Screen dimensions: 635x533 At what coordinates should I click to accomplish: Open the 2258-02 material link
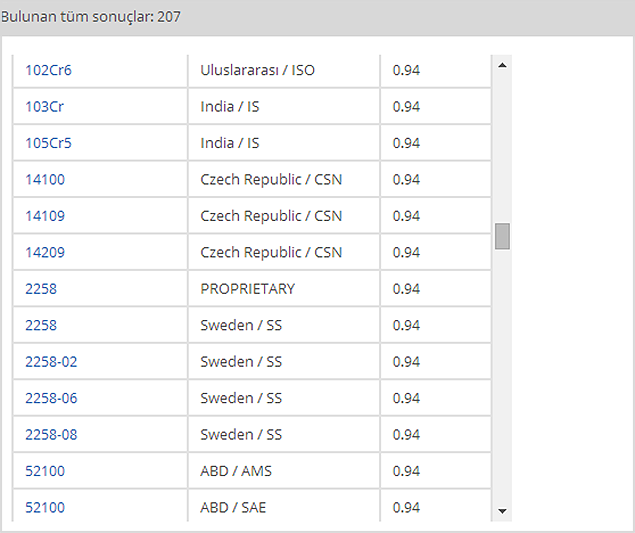[51, 362]
